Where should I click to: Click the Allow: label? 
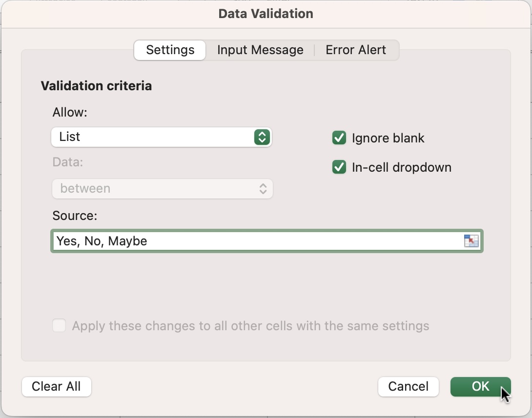pos(70,112)
